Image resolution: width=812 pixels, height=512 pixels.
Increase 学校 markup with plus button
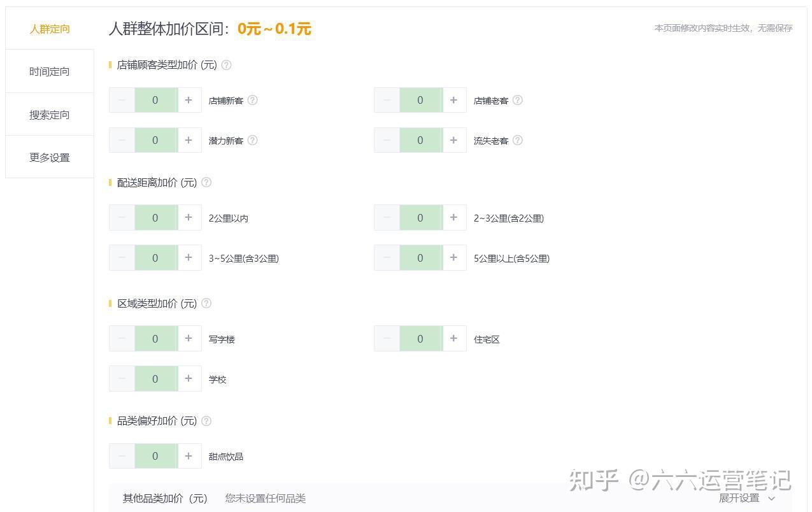click(189, 378)
